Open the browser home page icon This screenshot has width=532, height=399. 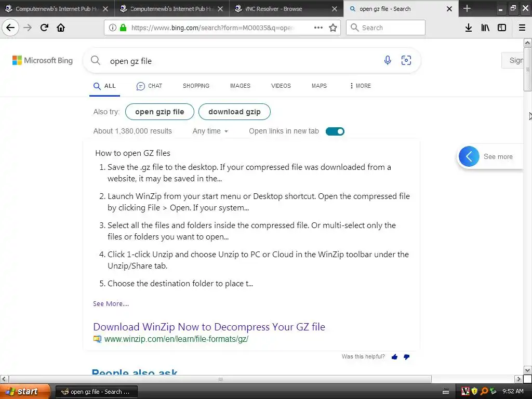pyautogui.click(x=61, y=28)
